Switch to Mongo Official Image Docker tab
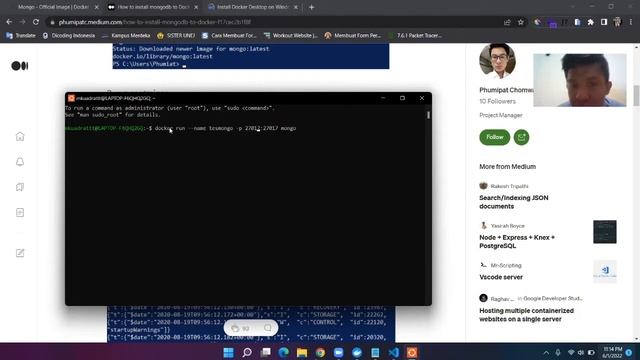Viewport: 640px width, 360px height. point(53,7)
